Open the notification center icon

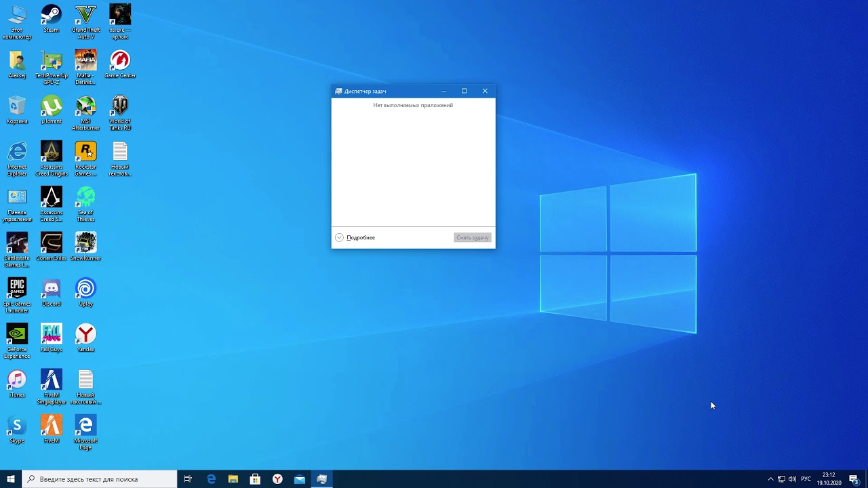[854, 479]
